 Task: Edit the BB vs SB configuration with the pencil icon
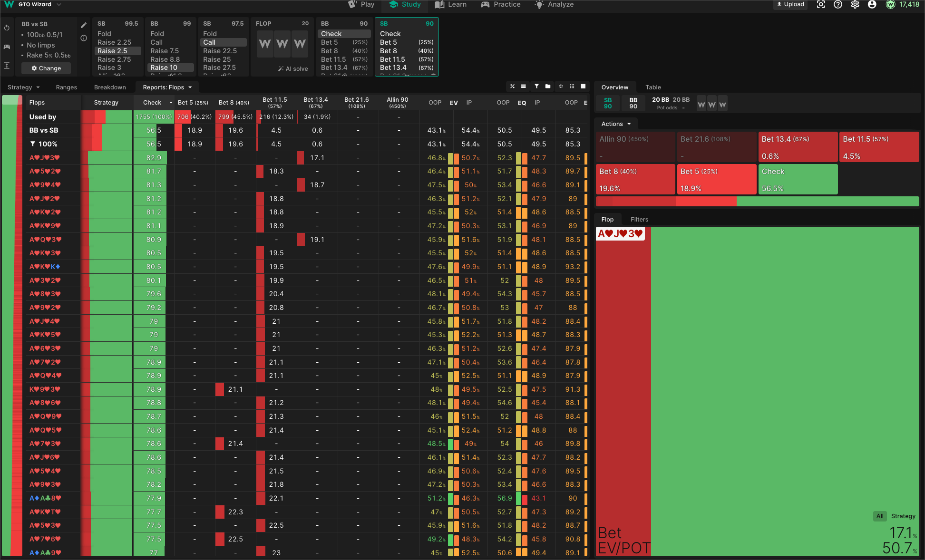coord(84,24)
